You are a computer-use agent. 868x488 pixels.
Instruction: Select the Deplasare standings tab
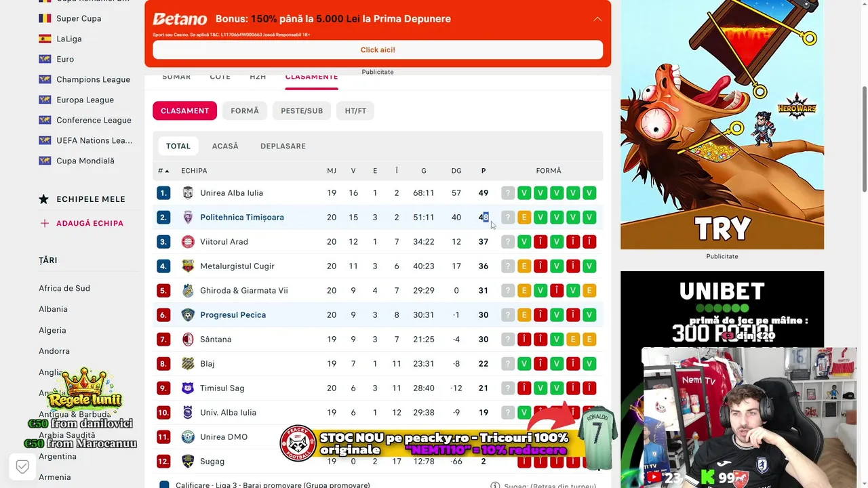[x=283, y=146]
